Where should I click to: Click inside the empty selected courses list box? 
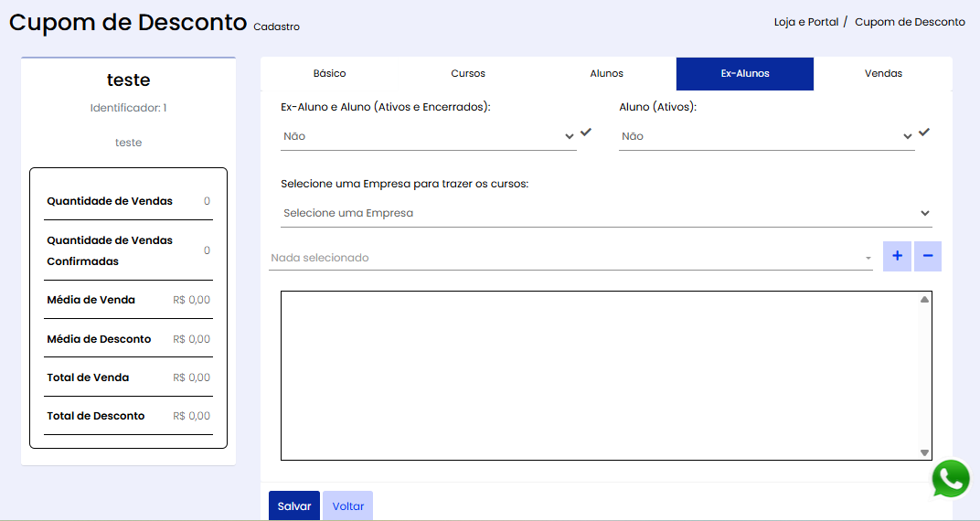pyautogui.click(x=599, y=375)
